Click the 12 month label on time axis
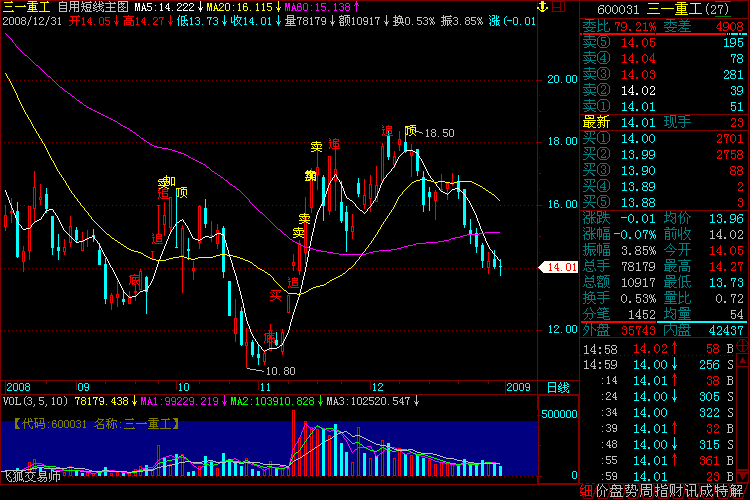 click(x=378, y=387)
